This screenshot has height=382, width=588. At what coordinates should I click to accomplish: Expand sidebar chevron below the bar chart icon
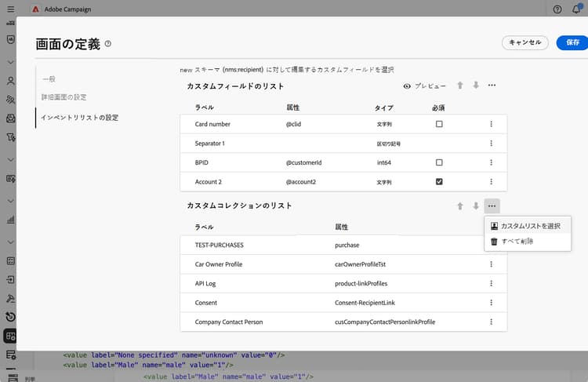tap(10, 242)
